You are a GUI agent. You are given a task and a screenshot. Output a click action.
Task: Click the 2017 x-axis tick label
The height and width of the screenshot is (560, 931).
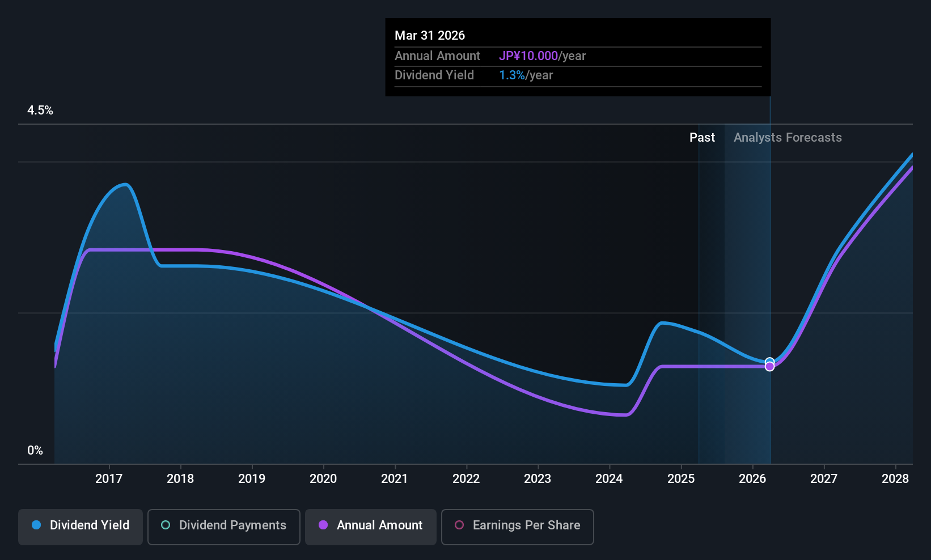coord(109,479)
